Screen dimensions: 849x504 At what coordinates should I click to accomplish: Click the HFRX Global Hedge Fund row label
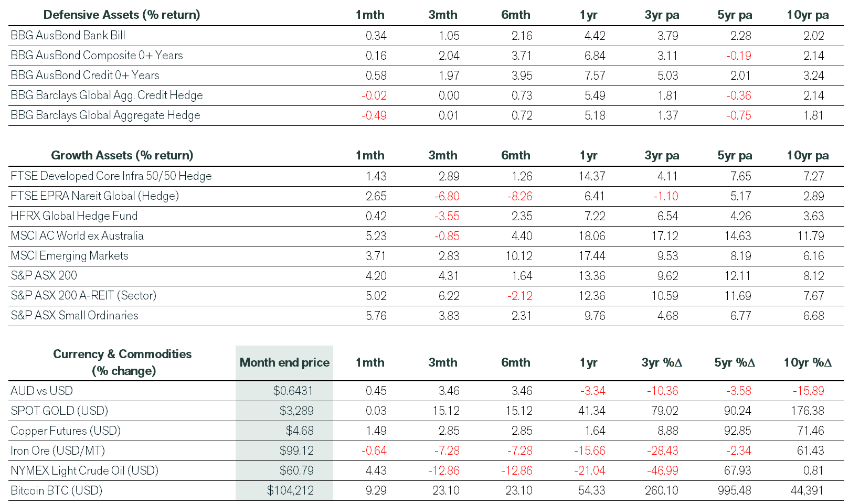(x=74, y=216)
